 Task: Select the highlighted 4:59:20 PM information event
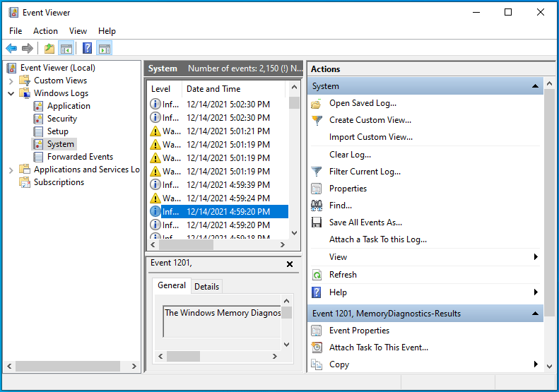tap(218, 212)
